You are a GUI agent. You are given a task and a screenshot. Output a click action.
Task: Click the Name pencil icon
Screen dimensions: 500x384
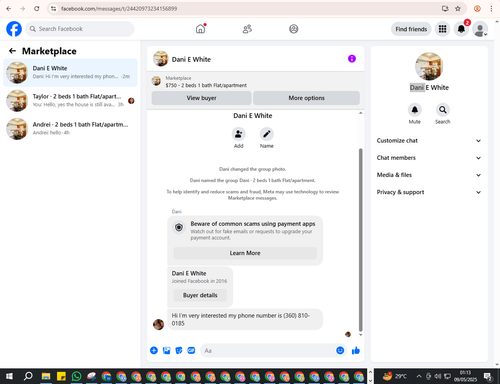point(267,134)
